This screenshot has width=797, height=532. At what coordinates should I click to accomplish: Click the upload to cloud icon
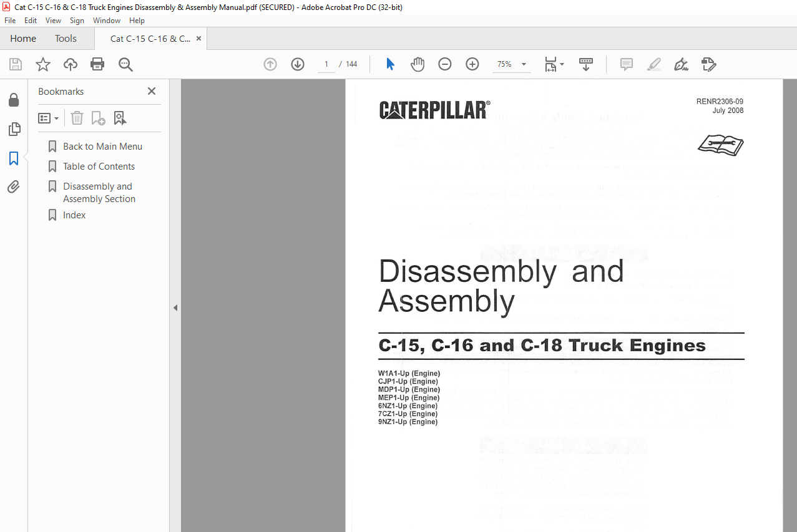(71, 64)
